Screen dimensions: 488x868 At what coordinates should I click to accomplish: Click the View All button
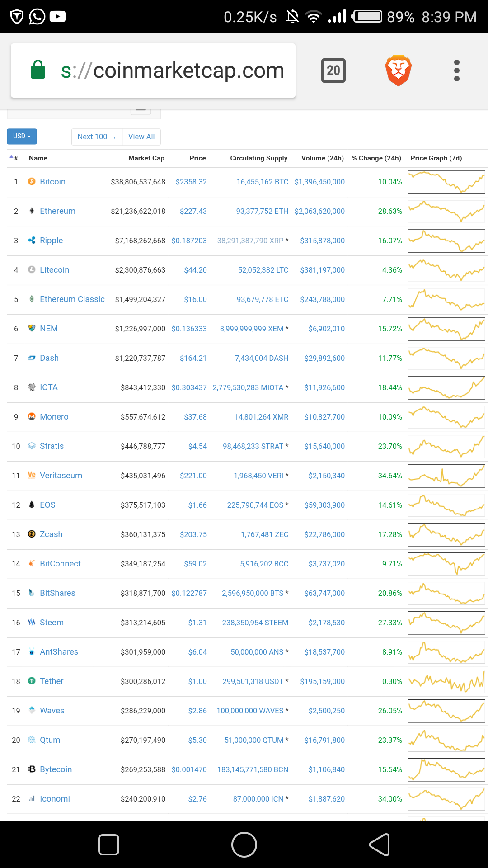click(141, 137)
